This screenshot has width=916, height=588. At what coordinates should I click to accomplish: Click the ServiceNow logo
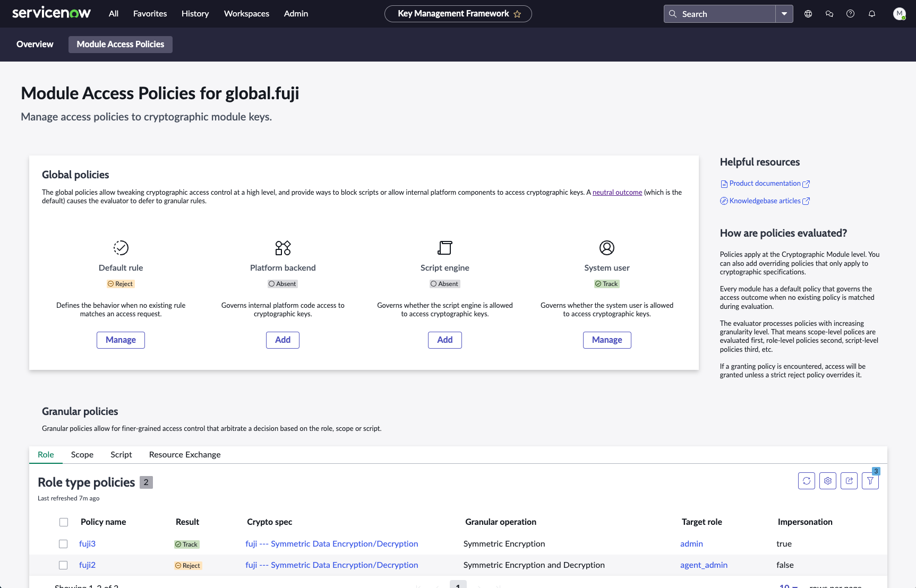coord(52,13)
